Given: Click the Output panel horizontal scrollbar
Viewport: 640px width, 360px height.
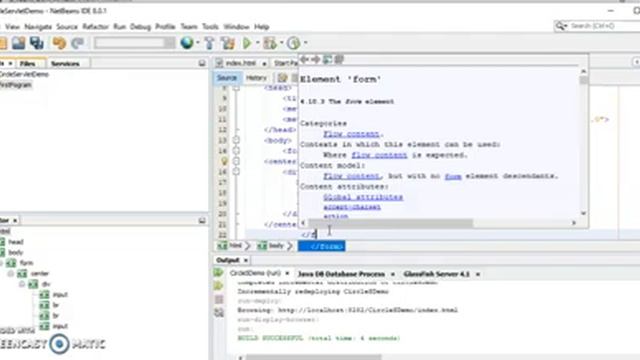Looking at the screenshot, I should (313, 357).
